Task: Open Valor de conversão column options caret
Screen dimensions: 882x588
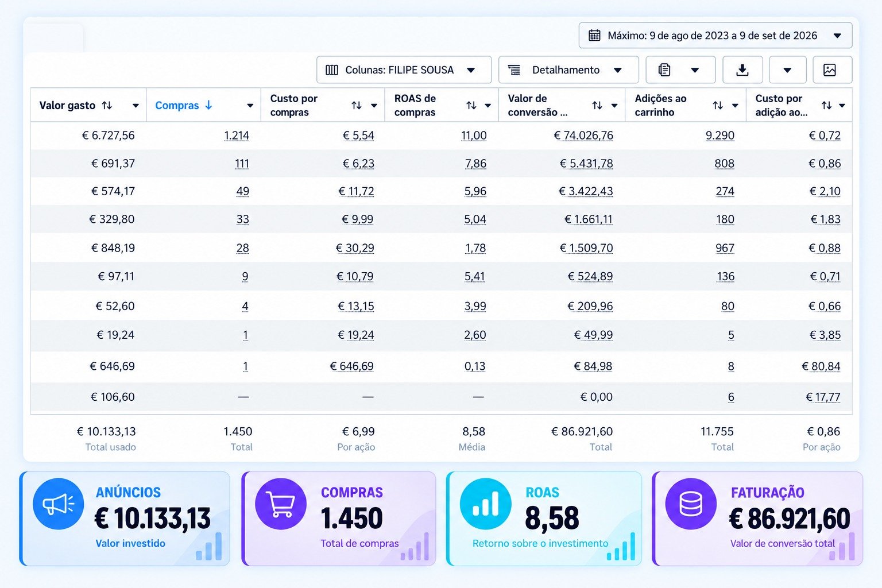Action: coord(614,106)
